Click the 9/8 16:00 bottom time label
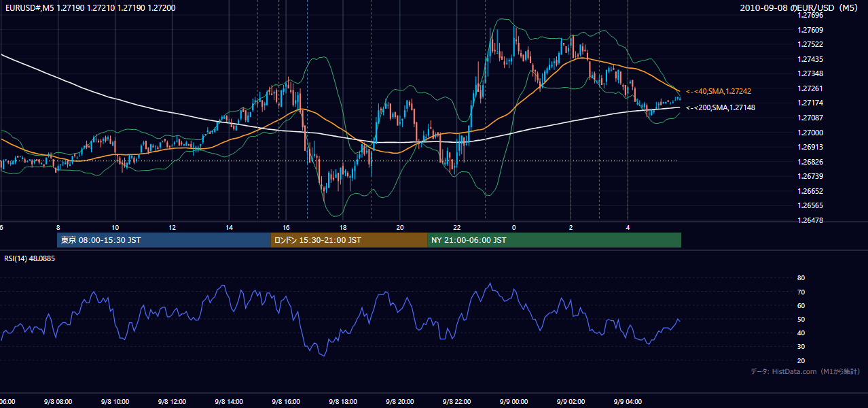Image resolution: width=868 pixels, height=408 pixels. pos(286,402)
